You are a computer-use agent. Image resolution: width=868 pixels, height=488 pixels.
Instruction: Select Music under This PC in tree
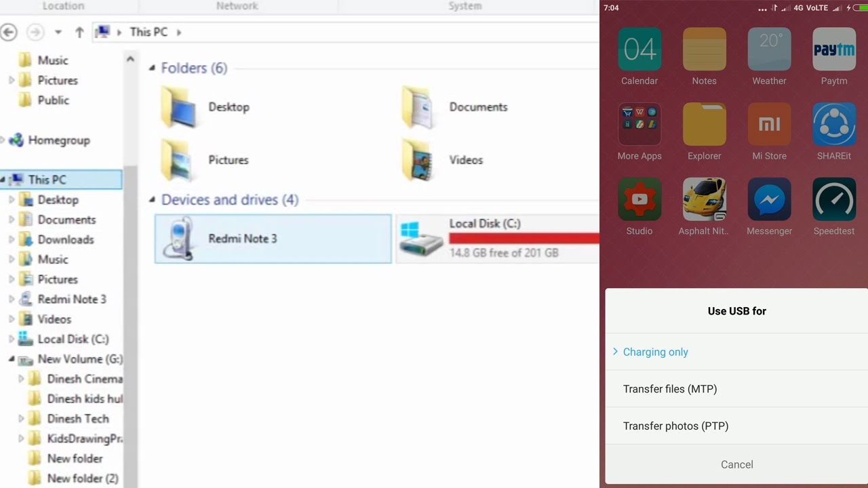53,260
